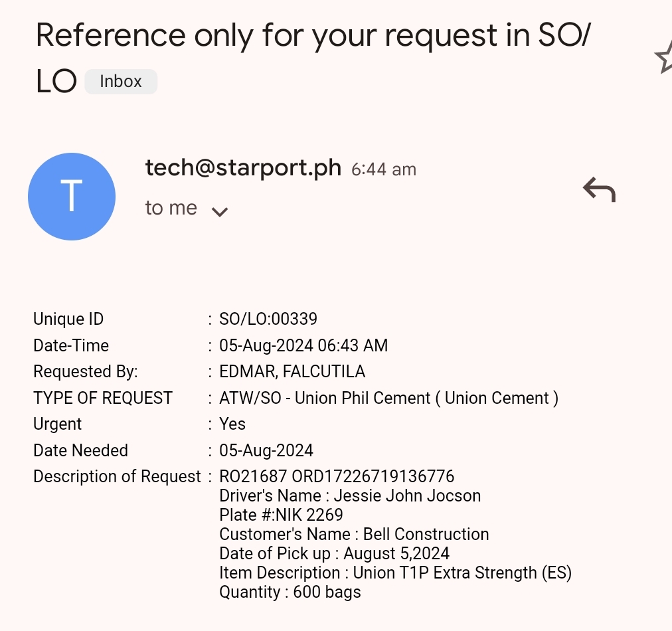Click the Inbox label chip
The image size is (672, 631).
121,82
